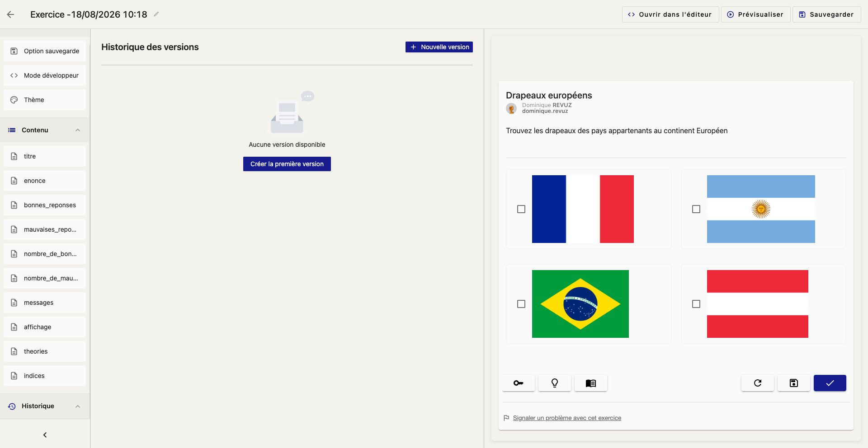Click the back arrow icon
Screen dimensions: 868x448
coord(11,14)
